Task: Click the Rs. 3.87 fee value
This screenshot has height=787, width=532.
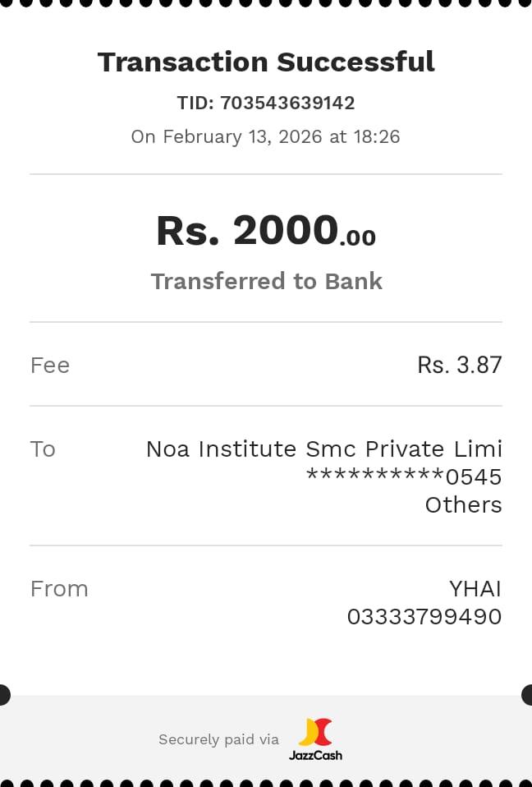Action: pyautogui.click(x=459, y=365)
